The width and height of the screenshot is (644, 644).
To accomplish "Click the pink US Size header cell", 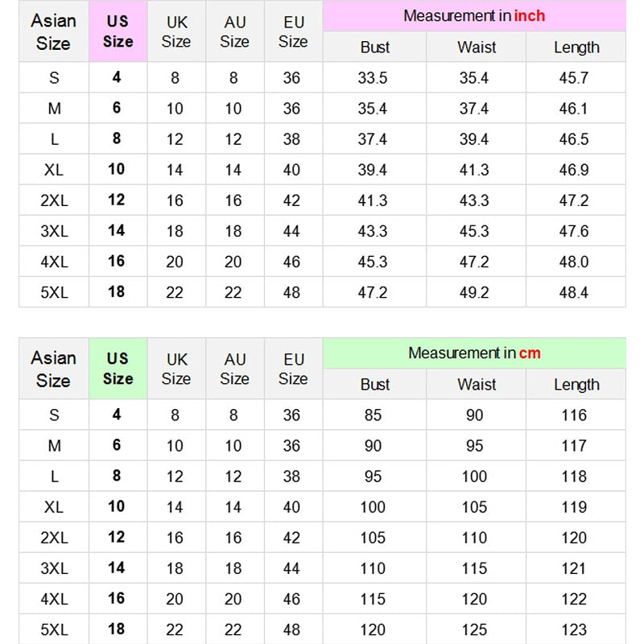I will (118, 31).
